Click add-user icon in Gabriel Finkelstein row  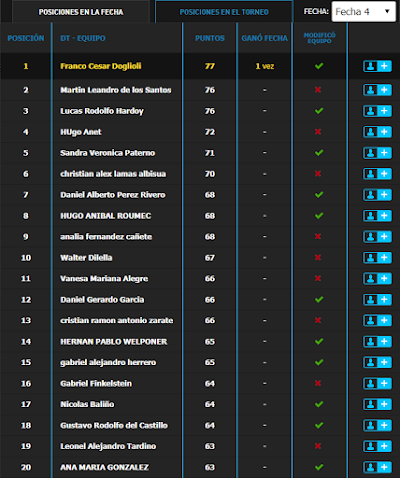tap(377, 383)
